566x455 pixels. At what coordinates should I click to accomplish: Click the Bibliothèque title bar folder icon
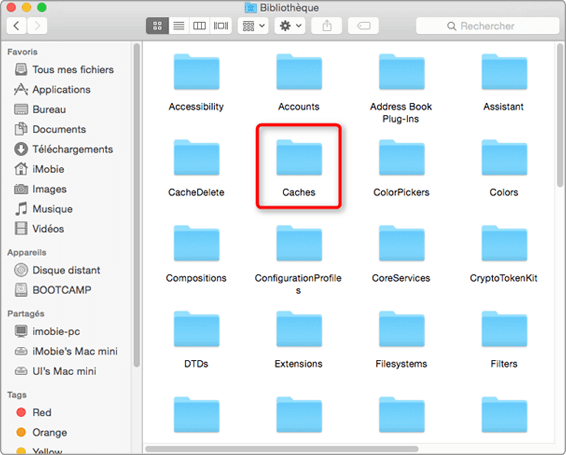[x=251, y=8]
